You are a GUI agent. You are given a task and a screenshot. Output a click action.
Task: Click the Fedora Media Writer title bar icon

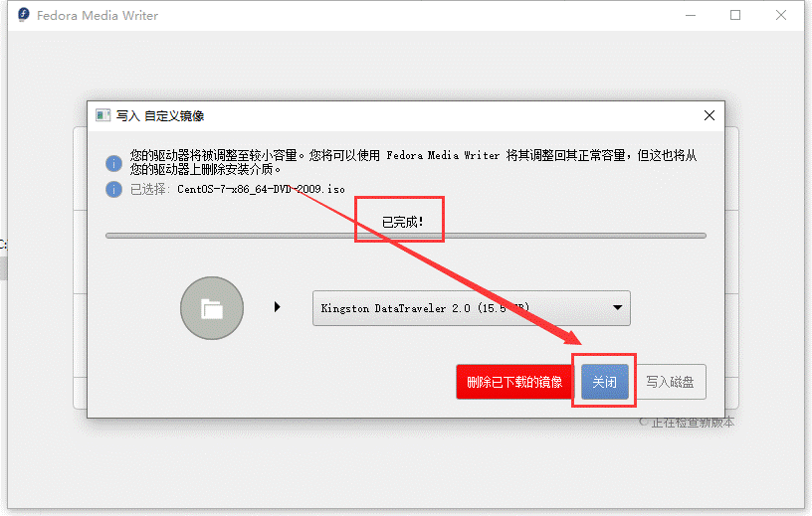(x=20, y=16)
